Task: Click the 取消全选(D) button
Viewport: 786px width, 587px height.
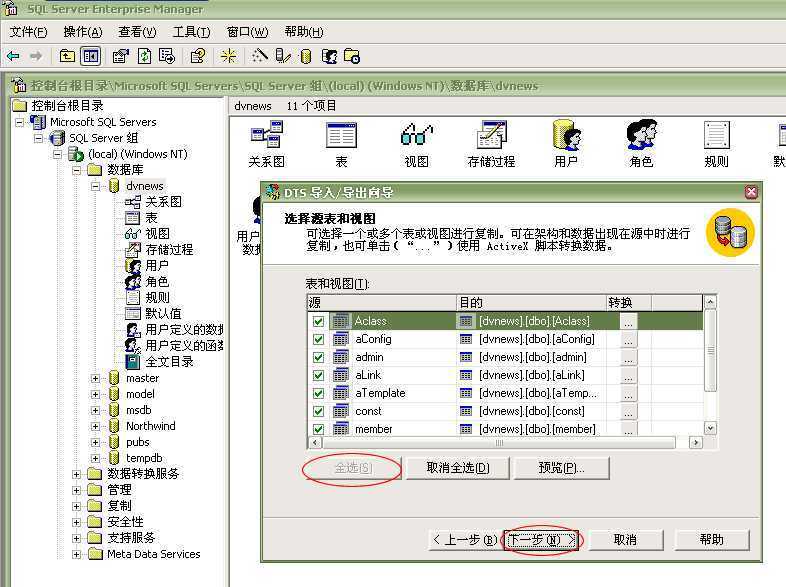Action: (458, 468)
